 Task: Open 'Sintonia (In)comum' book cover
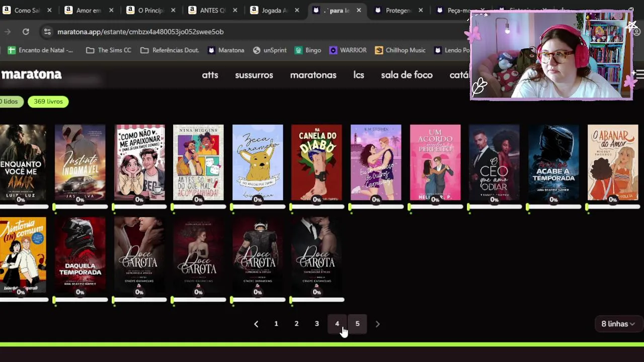point(23,255)
